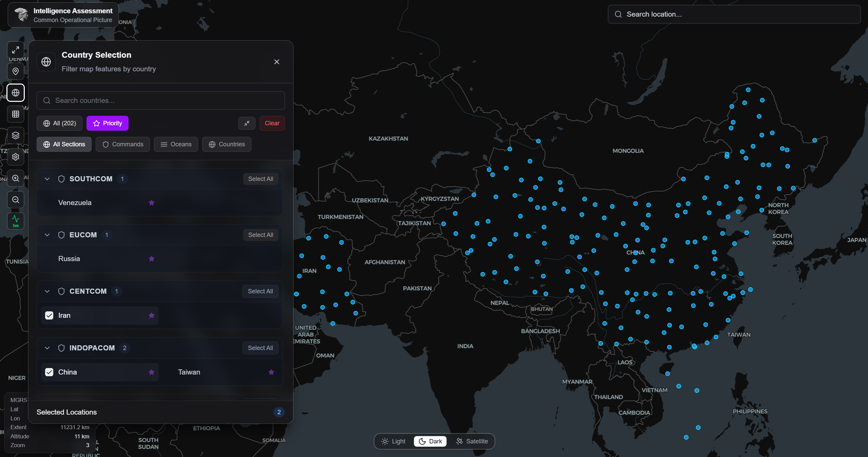This screenshot has width=868, height=457.
Task: Open the map layers stack icon
Action: point(16,135)
